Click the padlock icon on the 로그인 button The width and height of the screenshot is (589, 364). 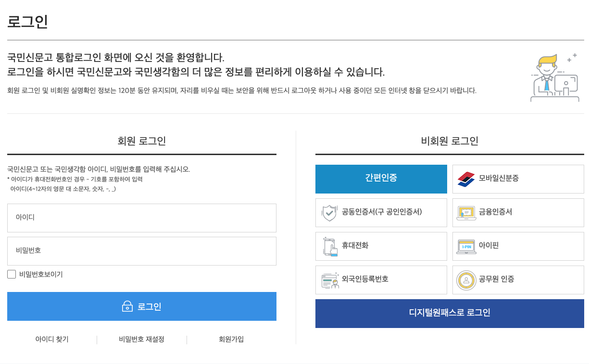(x=126, y=306)
